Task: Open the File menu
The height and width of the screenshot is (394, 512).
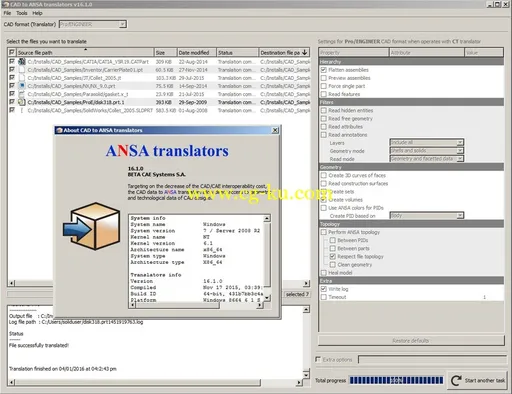Action: (x=7, y=13)
